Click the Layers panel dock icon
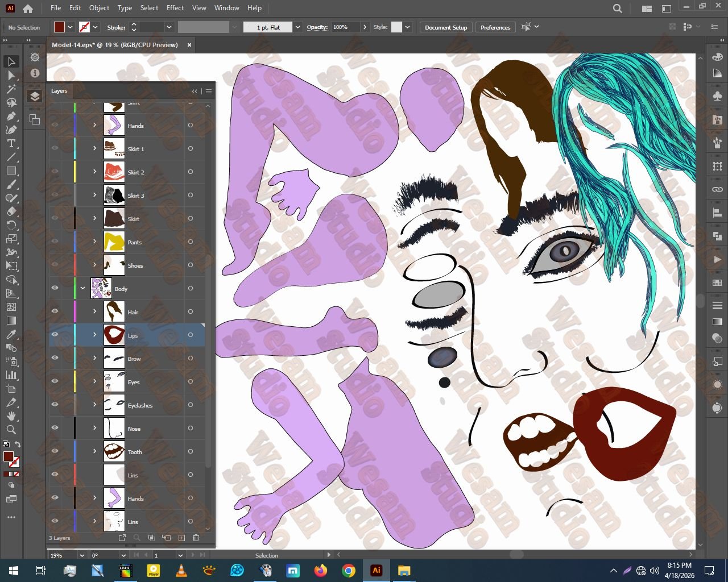This screenshot has width=728, height=582. 35,97
